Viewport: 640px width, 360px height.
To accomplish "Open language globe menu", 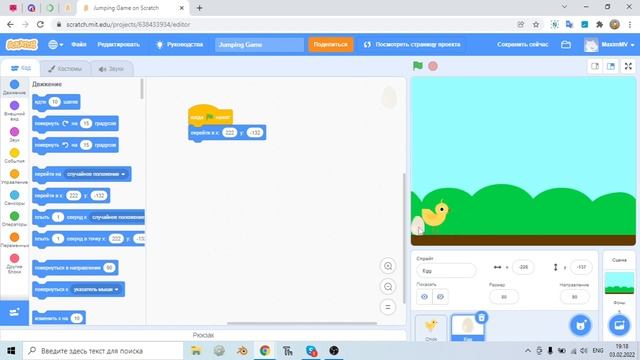I will point(55,44).
